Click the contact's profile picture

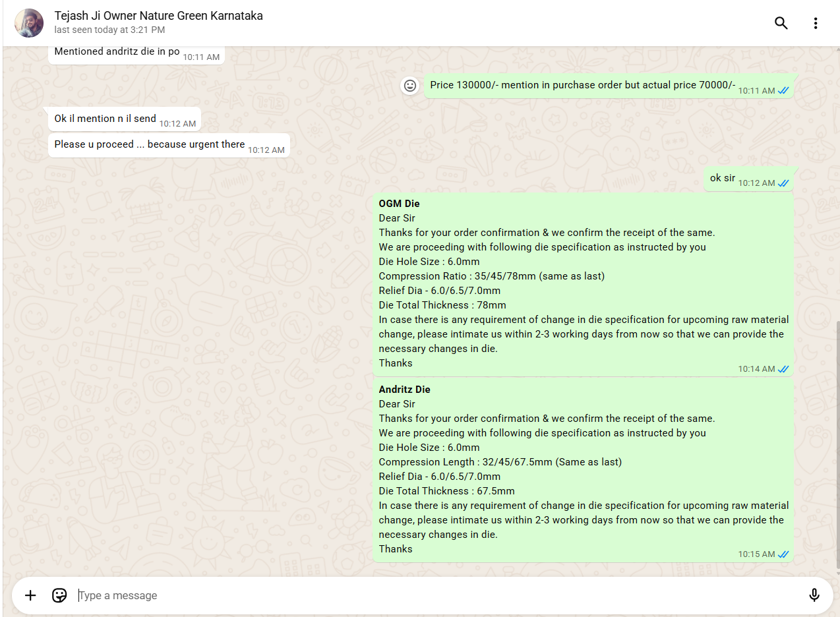tap(29, 23)
